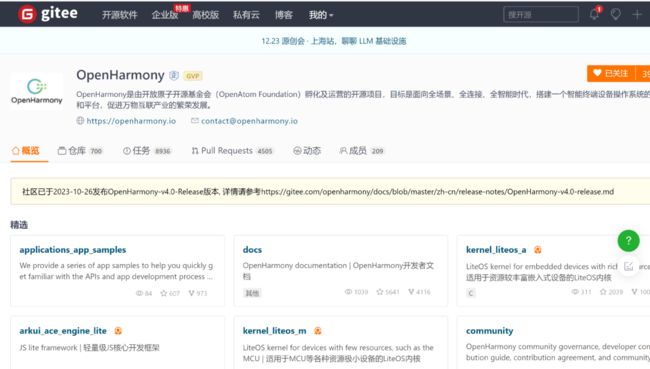
Task: Open the 12.23 源创会 banner link
Action: (x=334, y=41)
